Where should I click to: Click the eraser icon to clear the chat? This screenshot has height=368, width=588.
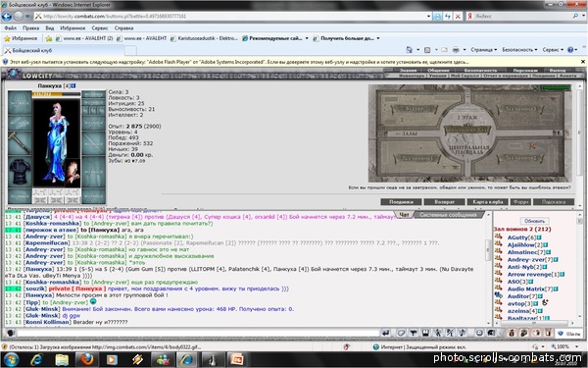tap(401, 333)
